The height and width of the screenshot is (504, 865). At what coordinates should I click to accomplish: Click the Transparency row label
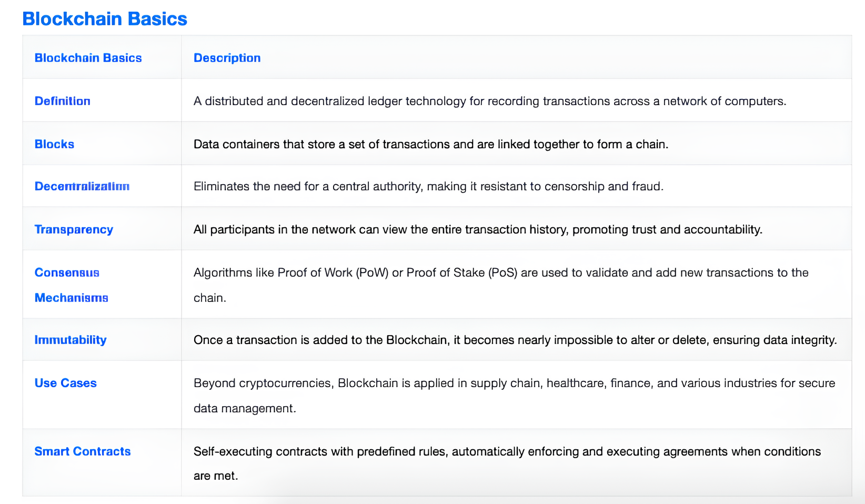tap(74, 229)
